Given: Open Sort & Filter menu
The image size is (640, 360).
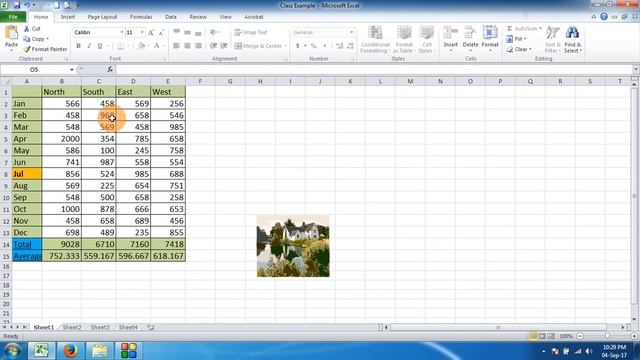Looking at the screenshot, I should 552,39.
